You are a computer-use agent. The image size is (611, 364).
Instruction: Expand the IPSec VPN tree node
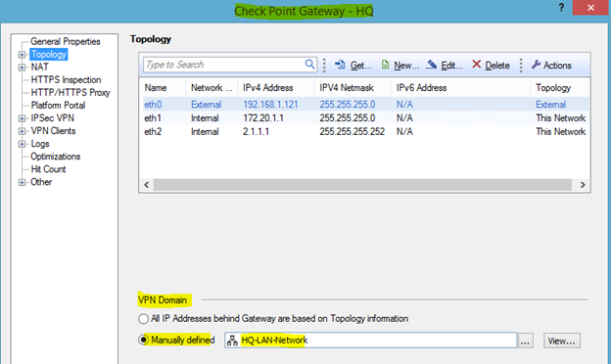click(x=22, y=118)
